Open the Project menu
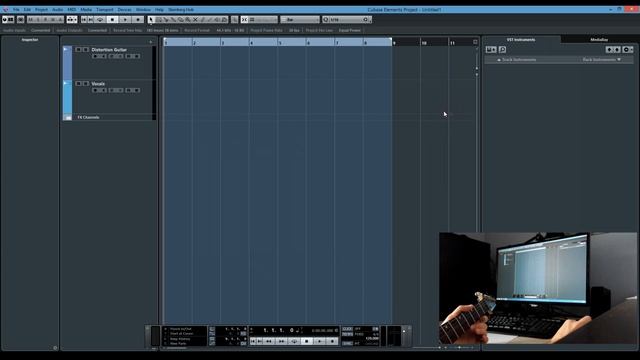This screenshot has width=640, height=360. click(x=41, y=9)
